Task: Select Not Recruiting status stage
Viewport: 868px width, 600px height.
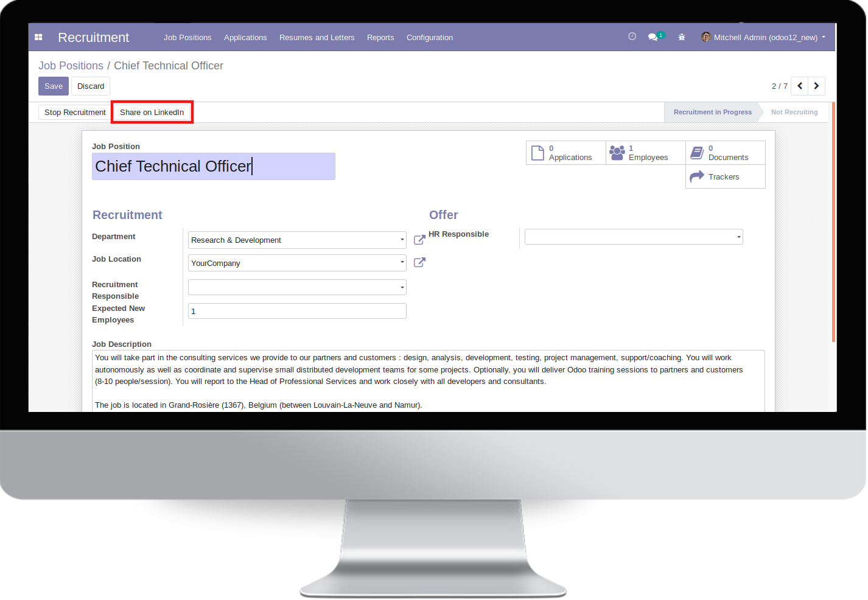Action: (x=794, y=112)
